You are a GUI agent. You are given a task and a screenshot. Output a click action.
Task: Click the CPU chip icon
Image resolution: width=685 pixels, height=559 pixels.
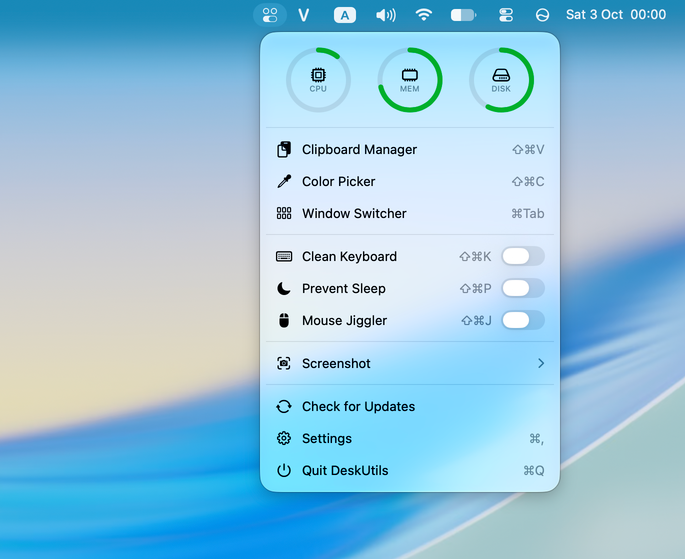pyautogui.click(x=318, y=75)
